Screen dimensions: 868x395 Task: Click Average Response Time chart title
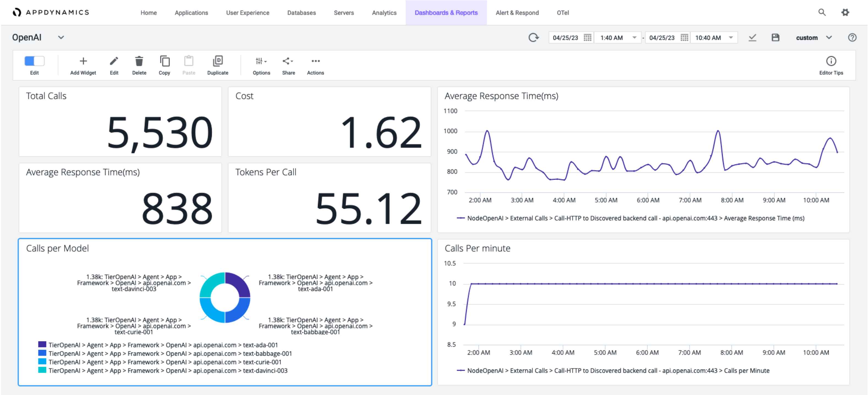pyautogui.click(x=501, y=96)
